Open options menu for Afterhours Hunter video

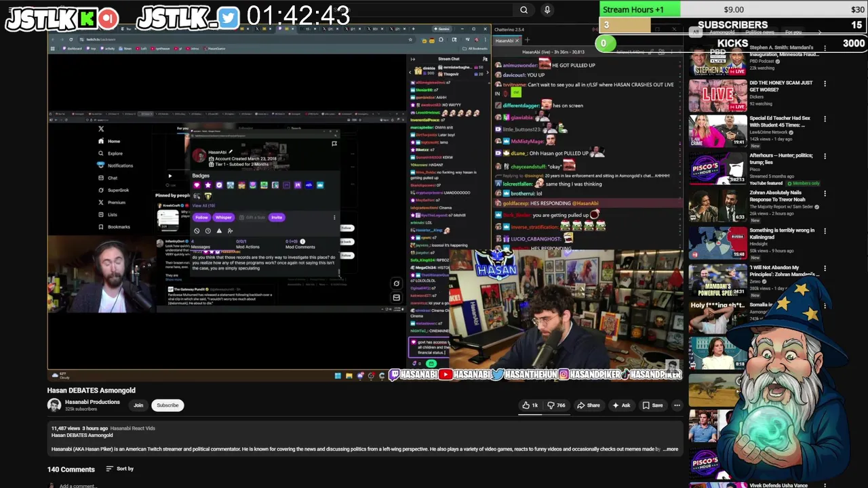click(825, 157)
